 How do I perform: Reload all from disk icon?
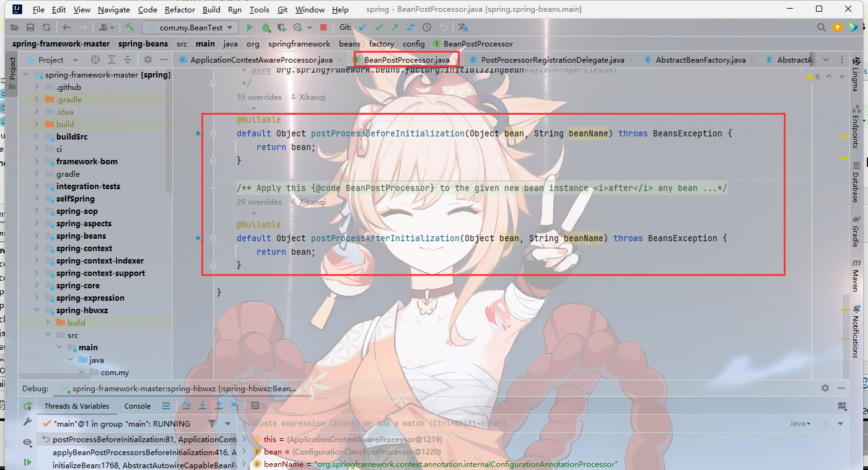pos(46,27)
